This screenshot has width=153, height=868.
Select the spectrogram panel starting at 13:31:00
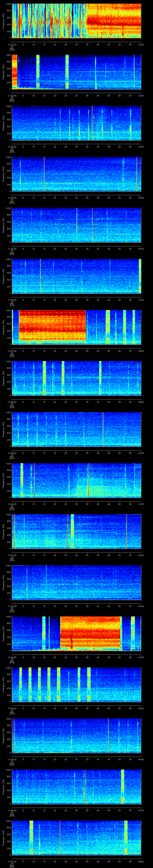click(76, 21)
